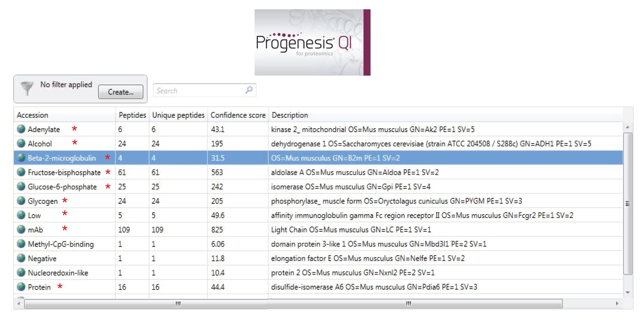Screen dimensions: 644x321
Task: Click the Mbd3l1 domain protein description
Action: pyautogui.click(x=378, y=244)
